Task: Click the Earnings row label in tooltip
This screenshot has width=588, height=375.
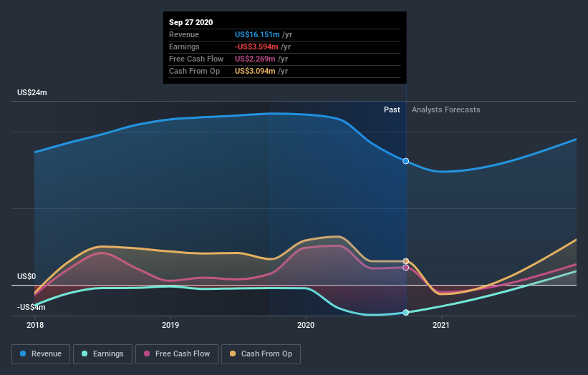Action: pyautogui.click(x=184, y=47)
